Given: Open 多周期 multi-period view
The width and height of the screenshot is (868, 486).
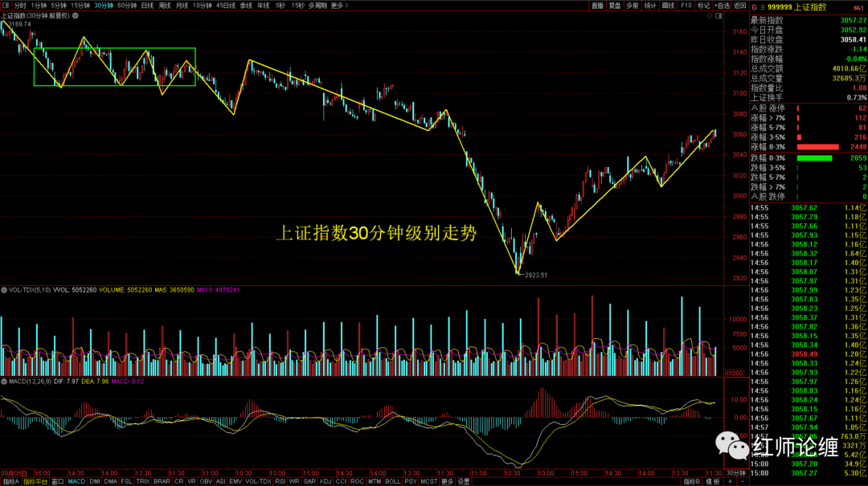Looking at the screenshot, I should [x=317, y=6].
